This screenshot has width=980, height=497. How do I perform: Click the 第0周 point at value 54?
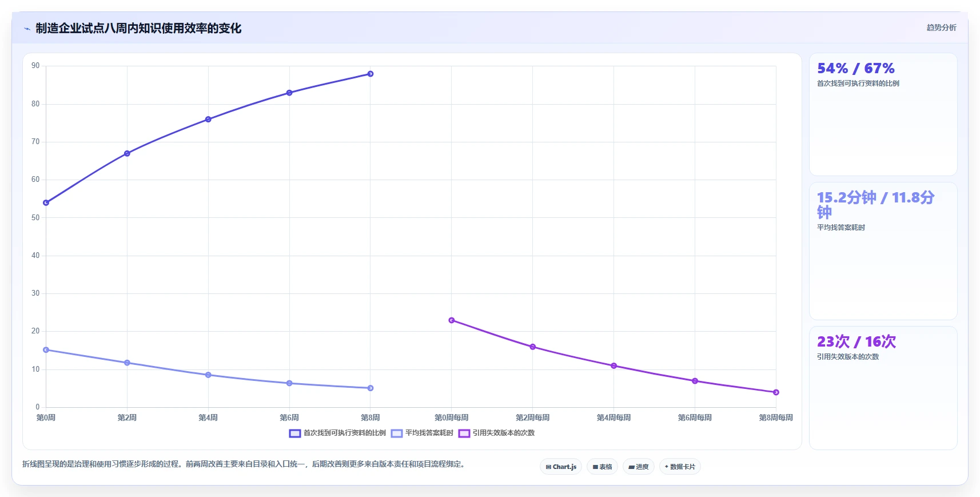46,202
